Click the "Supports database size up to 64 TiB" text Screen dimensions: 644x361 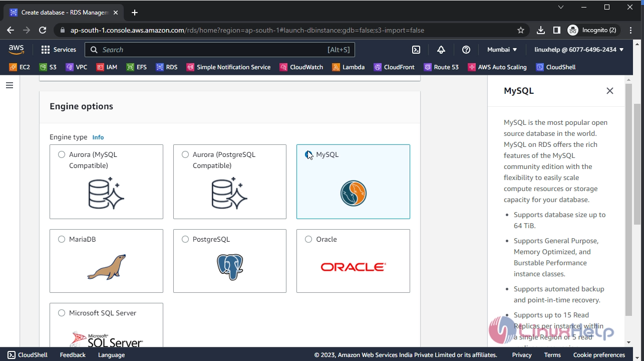click(x=559, y=220)
